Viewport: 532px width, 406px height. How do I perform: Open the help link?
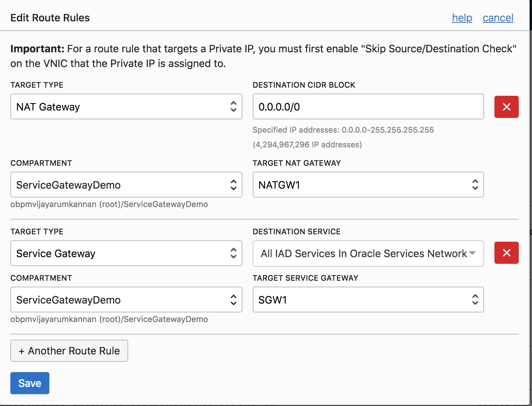pyautogui.click(x=462, y=18)
